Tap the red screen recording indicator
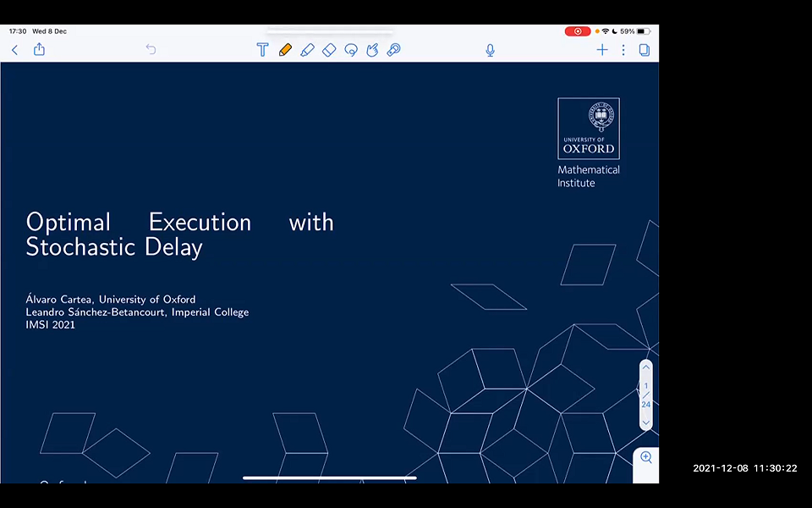This screenshot has width=812, height=508. coord(578,30)
